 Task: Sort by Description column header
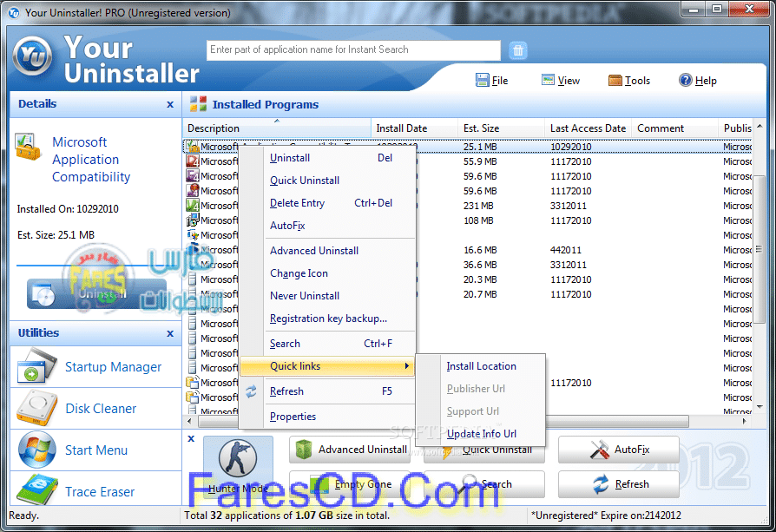[x=277, y=128]
